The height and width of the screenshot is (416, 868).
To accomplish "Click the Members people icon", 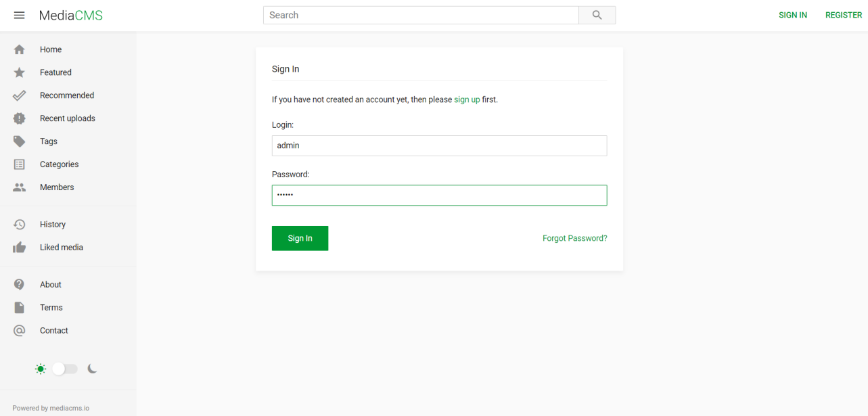I will point(19,187).
